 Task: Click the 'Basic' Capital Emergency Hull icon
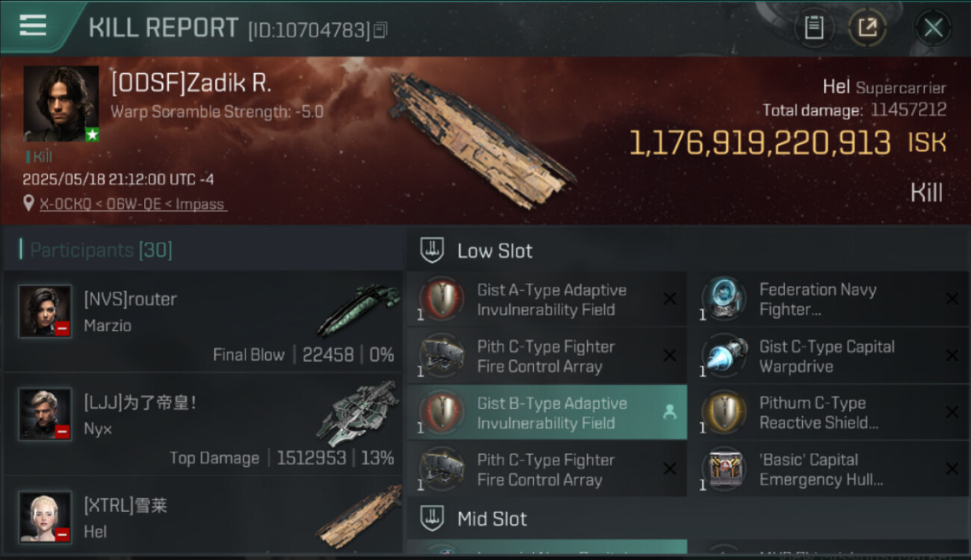(723, 470)
